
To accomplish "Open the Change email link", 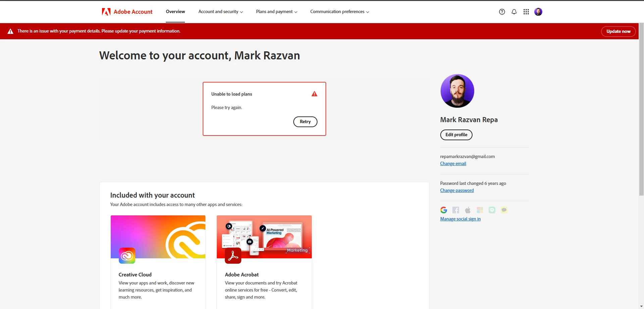I will pyautogui.click(x=453, y=164).
